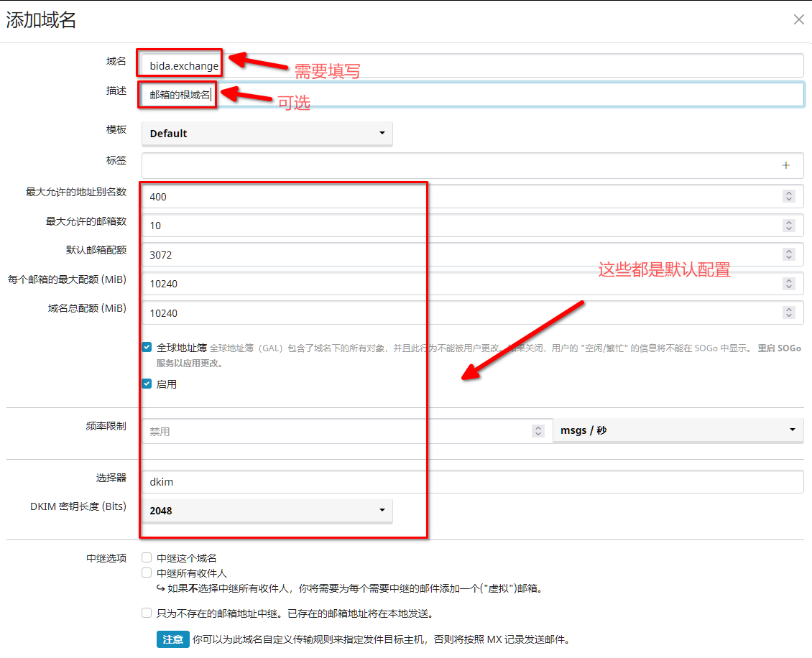Uncheck the 启用 checkbox
This screenshot has height=658, width=812.
pyautogui.click(x=147, y=384)
